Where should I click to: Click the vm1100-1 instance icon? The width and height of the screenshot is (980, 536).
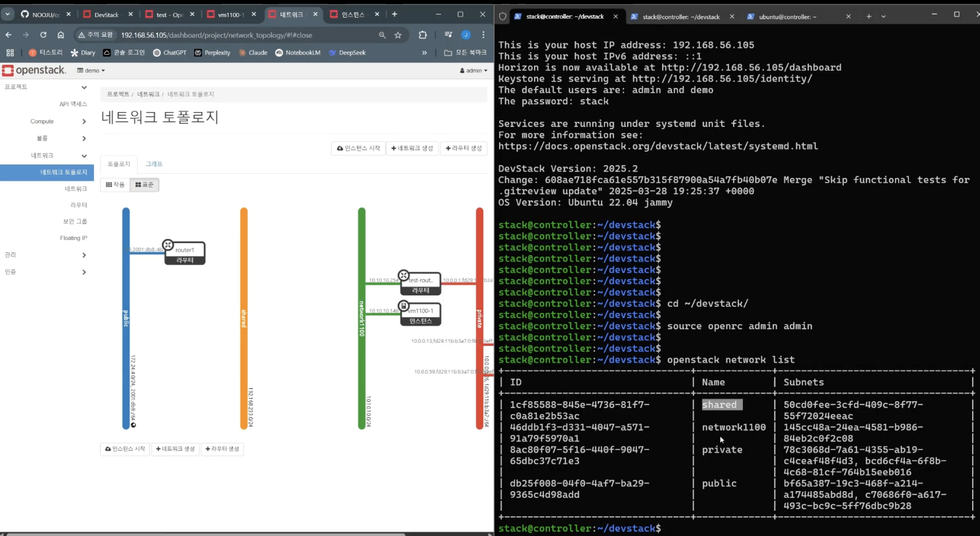point(403,305)
